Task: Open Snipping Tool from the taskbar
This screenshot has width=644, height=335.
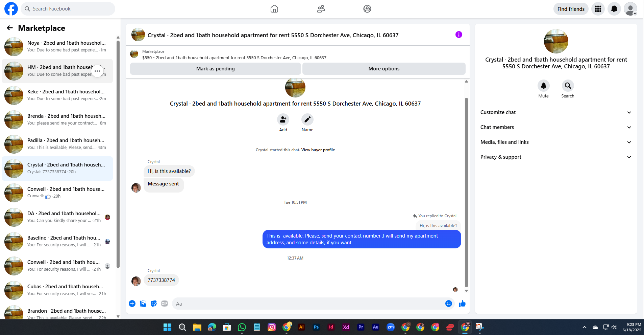Action: pos(480,327)
